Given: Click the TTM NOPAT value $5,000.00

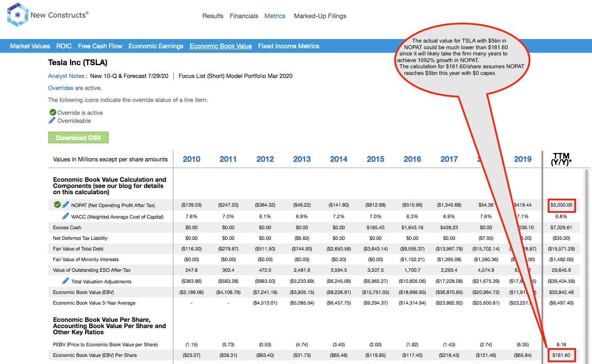Looking at the screenshot, I should coord(561,205).
